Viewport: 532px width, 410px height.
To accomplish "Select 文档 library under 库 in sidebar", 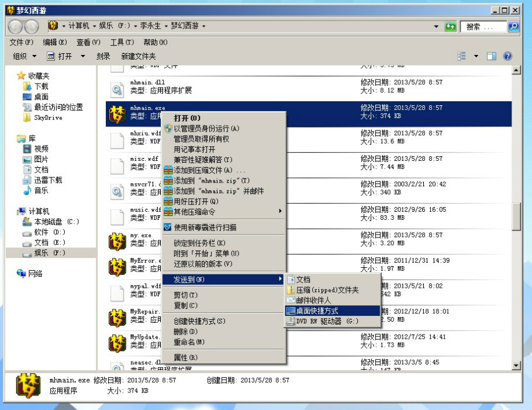I will point(36,170).
